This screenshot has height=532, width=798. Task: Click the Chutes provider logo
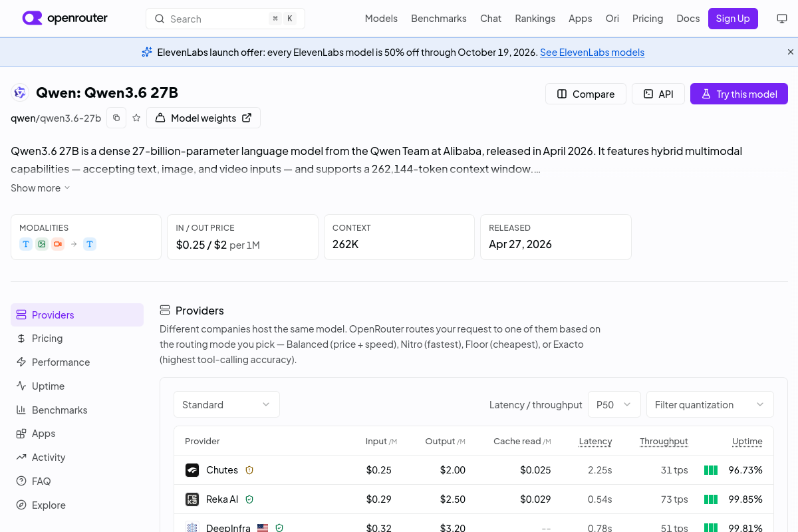coord(192,470)
